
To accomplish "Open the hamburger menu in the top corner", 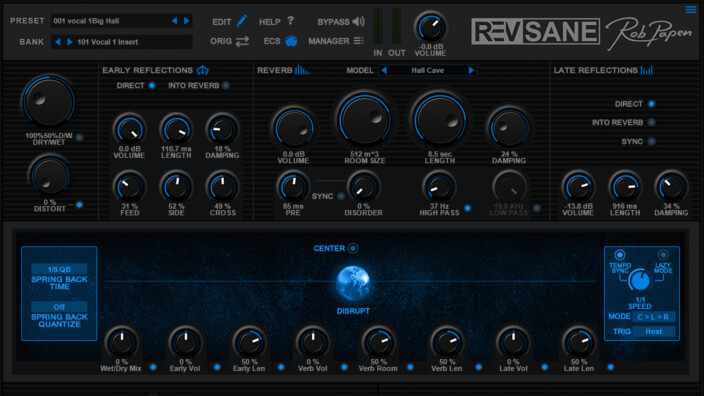I will [691, 9].
